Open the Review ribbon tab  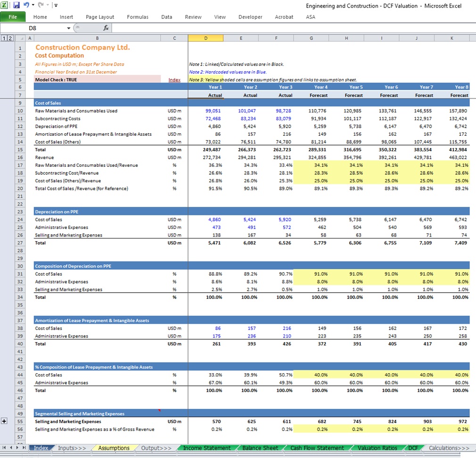point(193,17)
